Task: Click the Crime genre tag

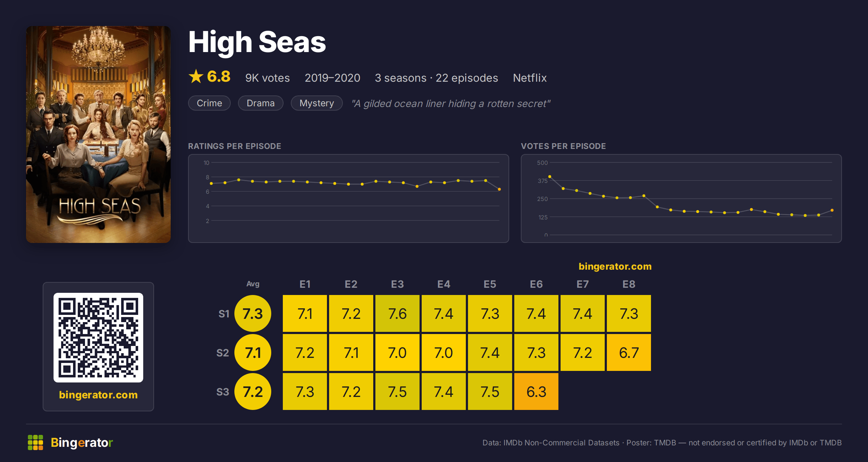Action: (x=209, y=103)
